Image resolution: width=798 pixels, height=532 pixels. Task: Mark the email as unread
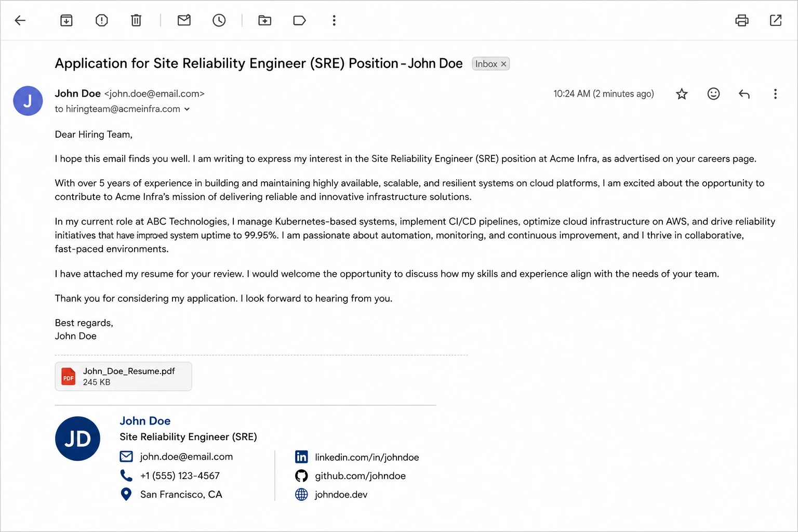(x=184, y=20)
